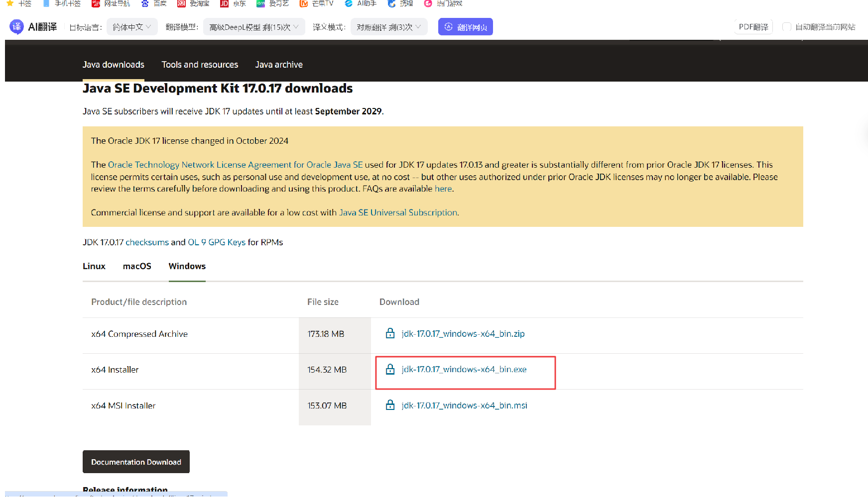Open Java SE Universal Subscription link
Viewport: 868px width, 500px height.
point(398,212)
